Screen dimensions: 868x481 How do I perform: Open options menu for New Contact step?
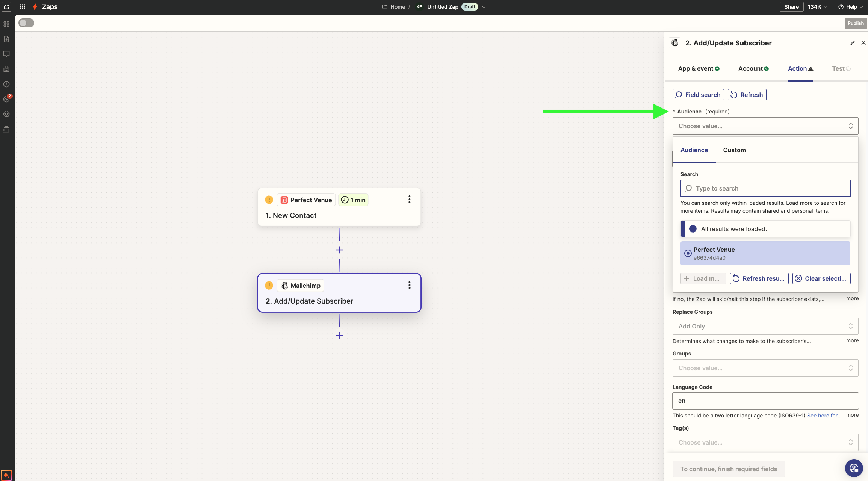[410, 200]
